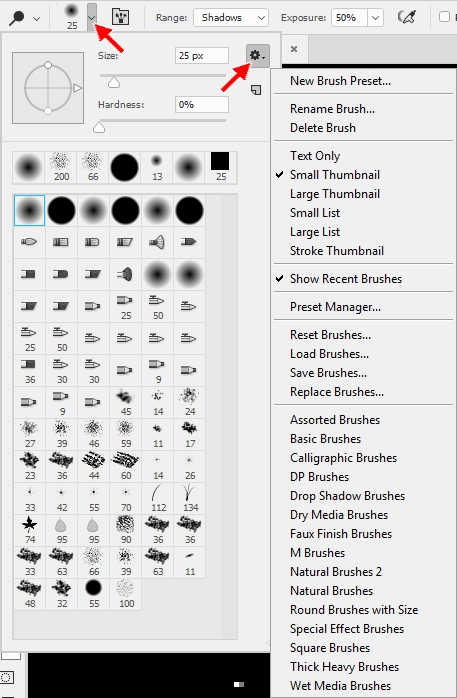Collapse the brush preset picker arrow

[x=92, y=17]
